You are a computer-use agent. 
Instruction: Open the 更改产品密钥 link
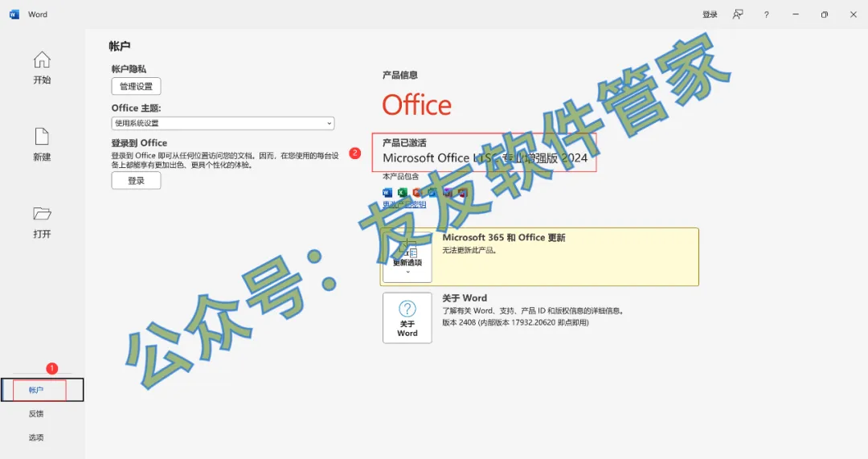coord(404,205)
